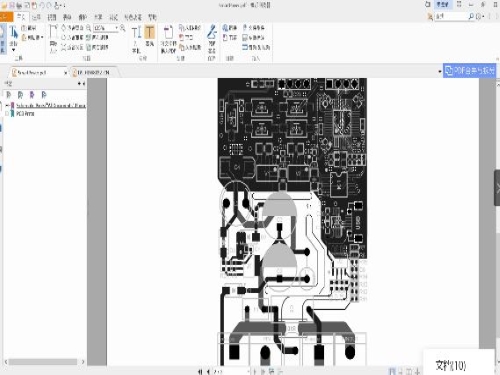Viewport: 500px width, 375px height.
Task: Click the documents (10) popup label
Action: click(x=450, y=365)
